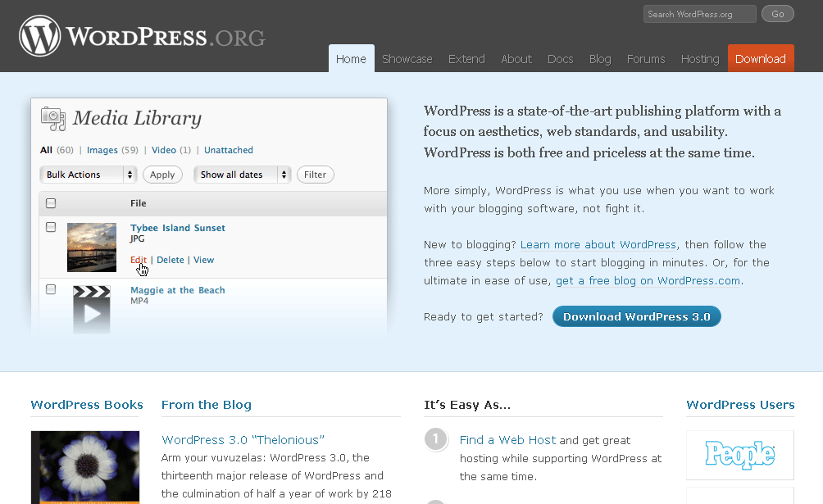Image resolution: width=823 pixels, height=504 pixels.
Task: Click the orange Download tab
Action: click(x=761, y=59)
